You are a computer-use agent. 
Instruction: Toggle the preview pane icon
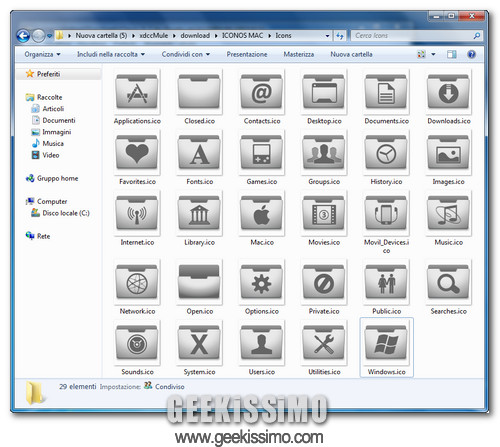pos(452,54)
